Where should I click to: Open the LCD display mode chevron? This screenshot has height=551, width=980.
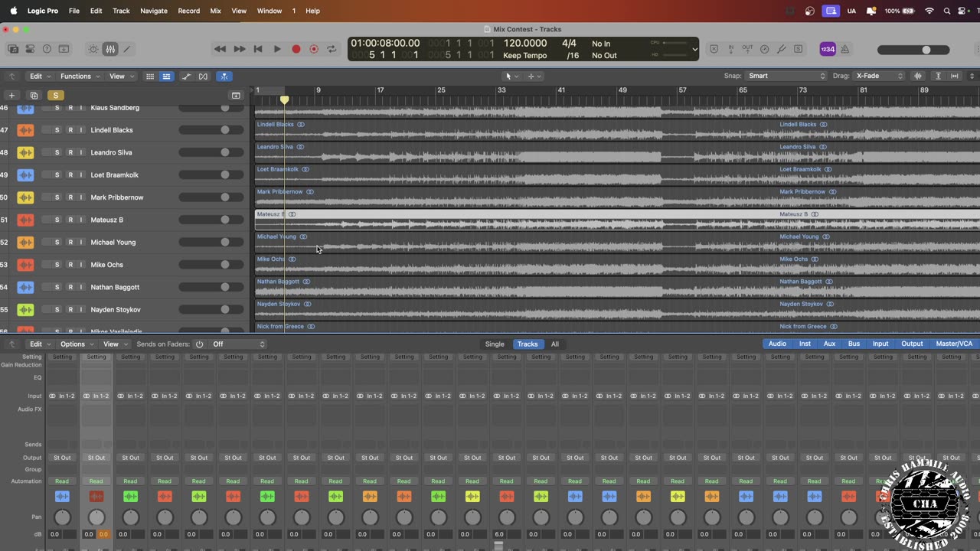coord(694,49)
